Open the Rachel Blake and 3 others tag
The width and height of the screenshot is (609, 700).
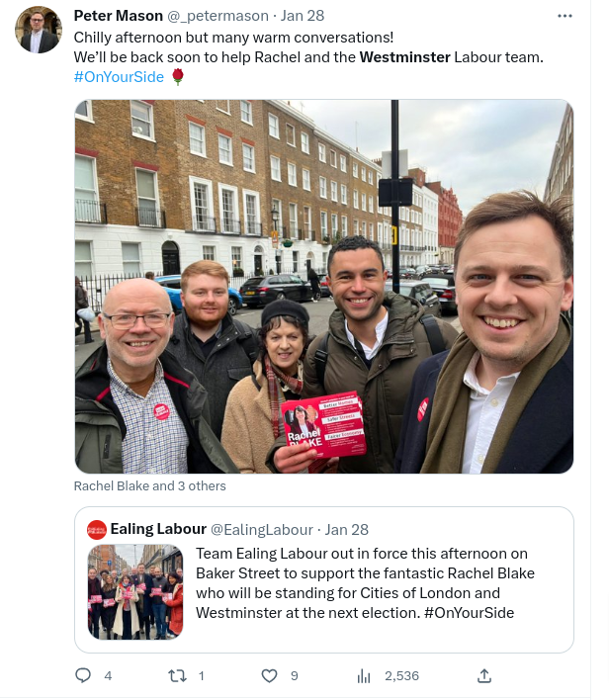point(149,485)
